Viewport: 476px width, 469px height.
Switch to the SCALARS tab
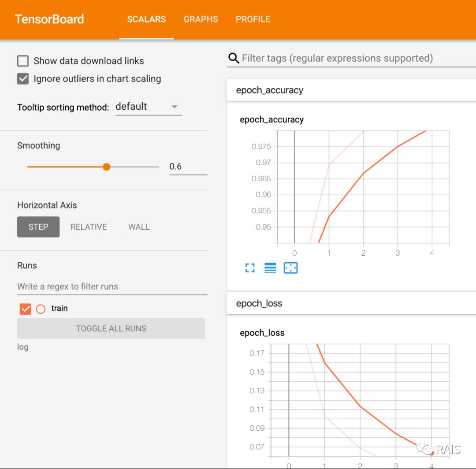tap(146, 19)
